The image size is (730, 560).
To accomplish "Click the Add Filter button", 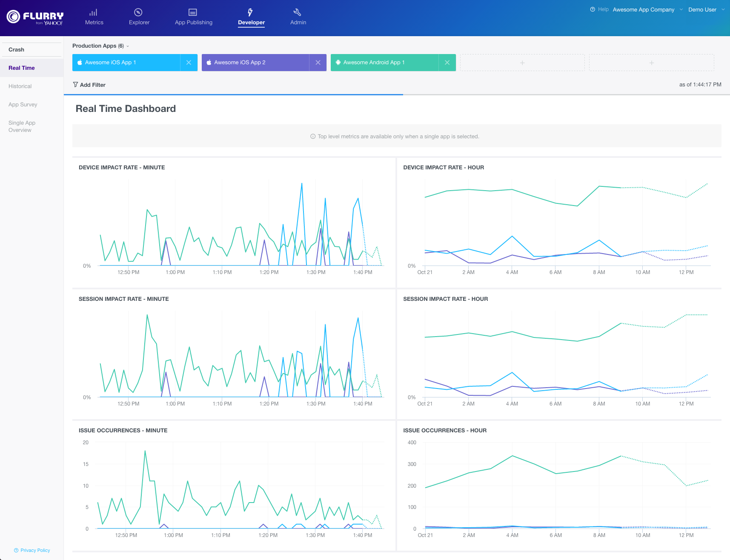I will (x=89, y=85).
